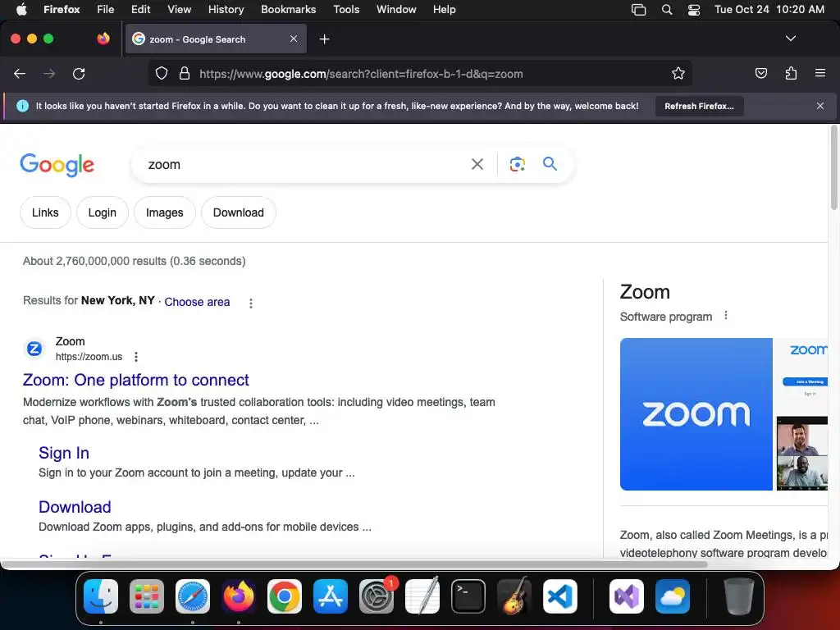The height and width of the screenshot is (630, 840).
Task: Open the Extensions puzzle icon
Action: click(x=791, y=73)
